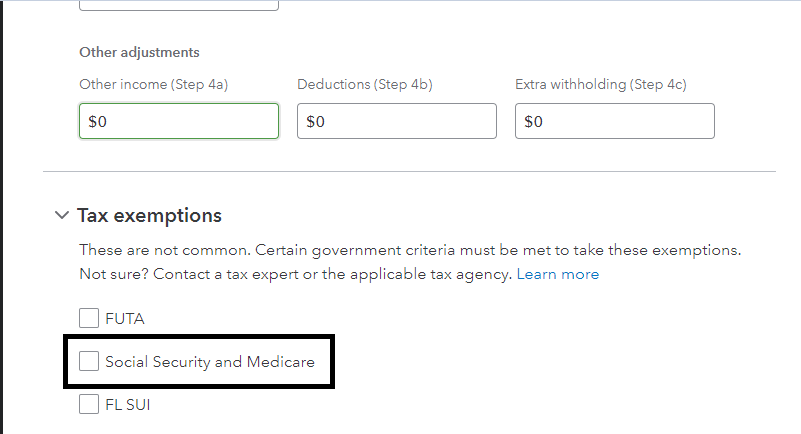Click the Other adjustments heading

pyautogui.click(x=139, y=52)
